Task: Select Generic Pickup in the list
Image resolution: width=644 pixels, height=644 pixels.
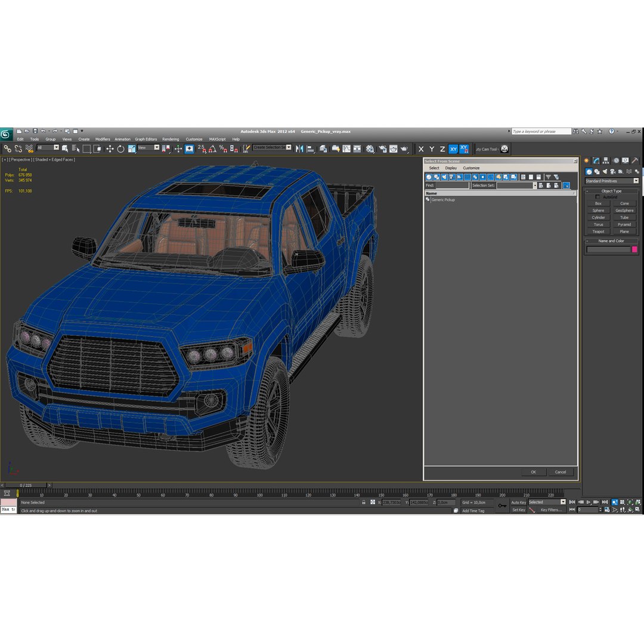Action: [x=442, y=200]
